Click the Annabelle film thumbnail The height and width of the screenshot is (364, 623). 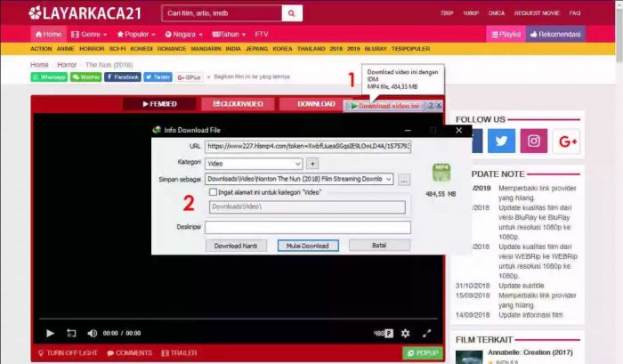point(469,357)
